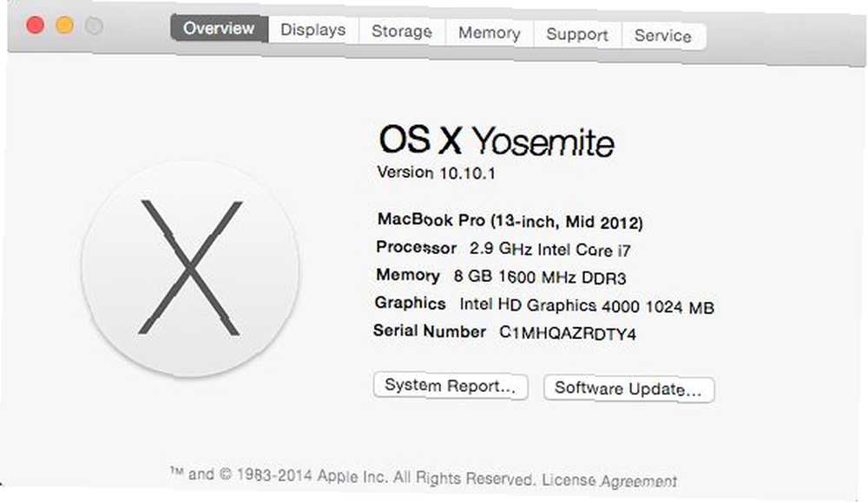Show the Support tab
The height and width of the screenshot is (503, 868).
click(x=577, y=35)
